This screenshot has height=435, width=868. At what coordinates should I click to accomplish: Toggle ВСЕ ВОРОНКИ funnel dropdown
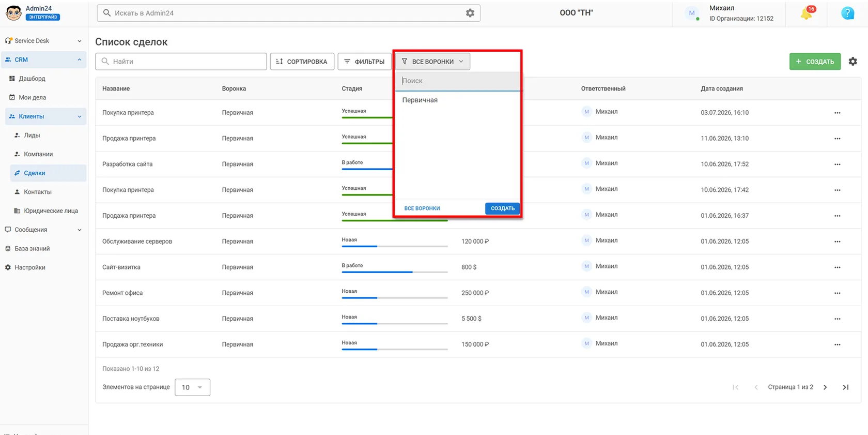pyautogui.click(x=433, y=62)
